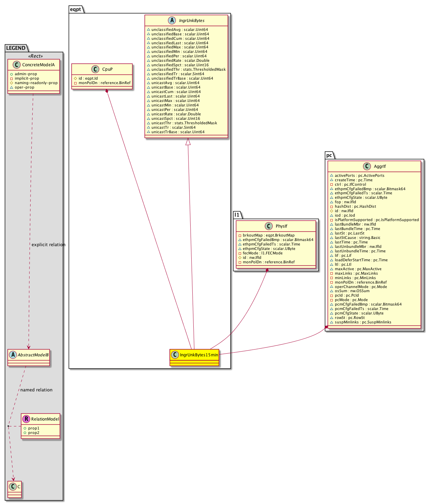The image size is (431, 504).
Task: Click the R icon of RelationModel
Action: coord(26,419)
